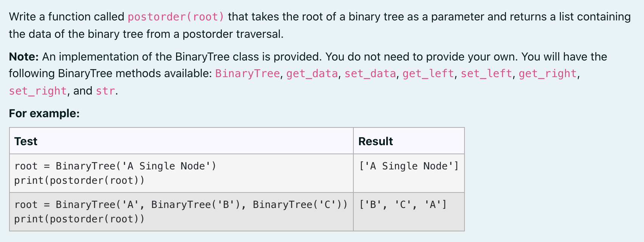The height and width of the screenshot is (242, 644).
Task: Click print(postorder(root)) in second test row
Action: pos(79,219)
